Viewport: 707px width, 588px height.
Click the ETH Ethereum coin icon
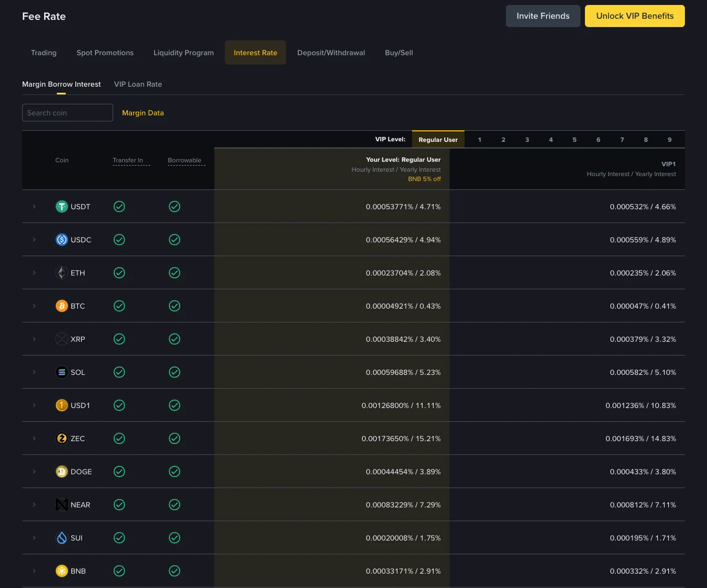(62, 273)
